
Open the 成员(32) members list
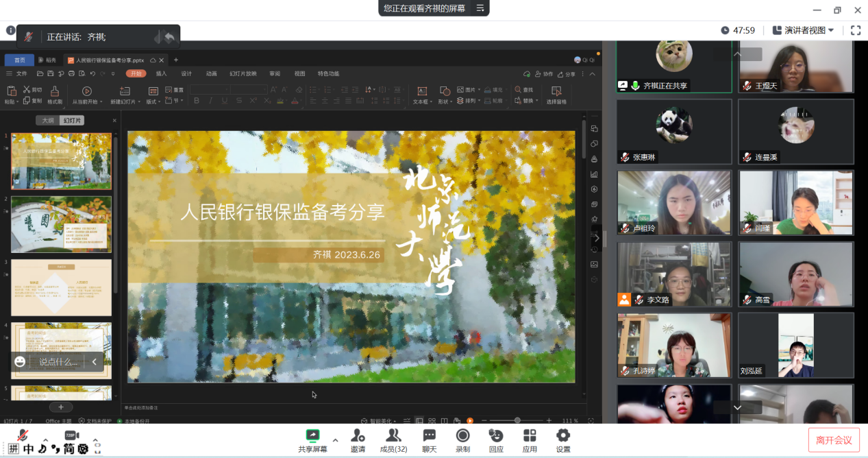(393, 435)
